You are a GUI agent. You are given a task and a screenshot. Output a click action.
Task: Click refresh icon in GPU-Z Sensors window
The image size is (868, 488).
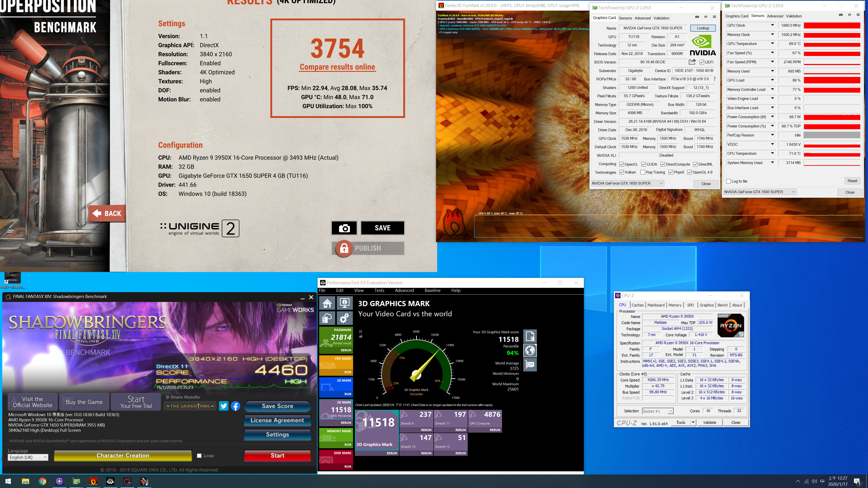click(849, 15)
